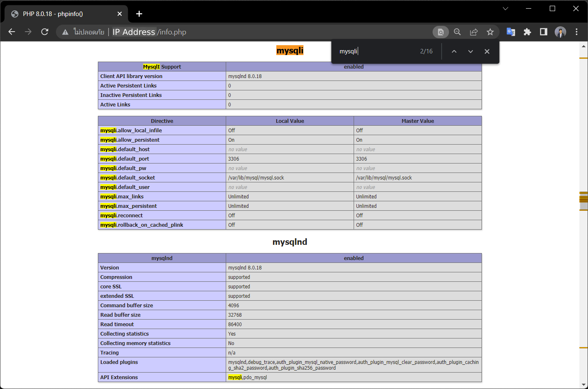The height and width of the screenshot is (389, 588).
Task: Click the profile avatar icon
Action: [x=560, y=32]
